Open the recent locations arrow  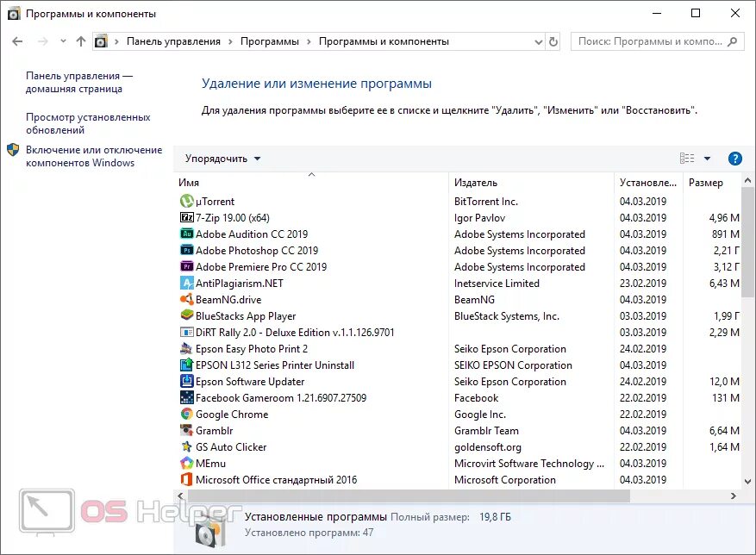coord(63,41)
